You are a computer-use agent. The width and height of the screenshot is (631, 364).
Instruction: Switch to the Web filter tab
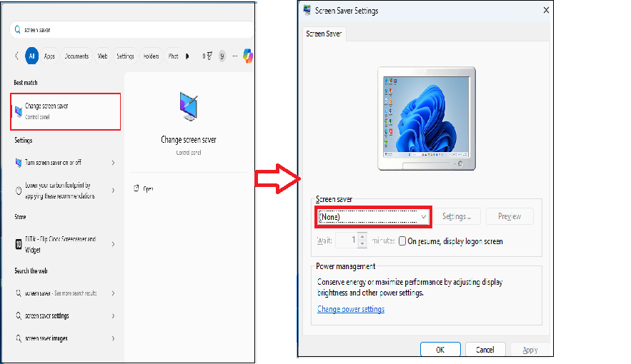103,56
